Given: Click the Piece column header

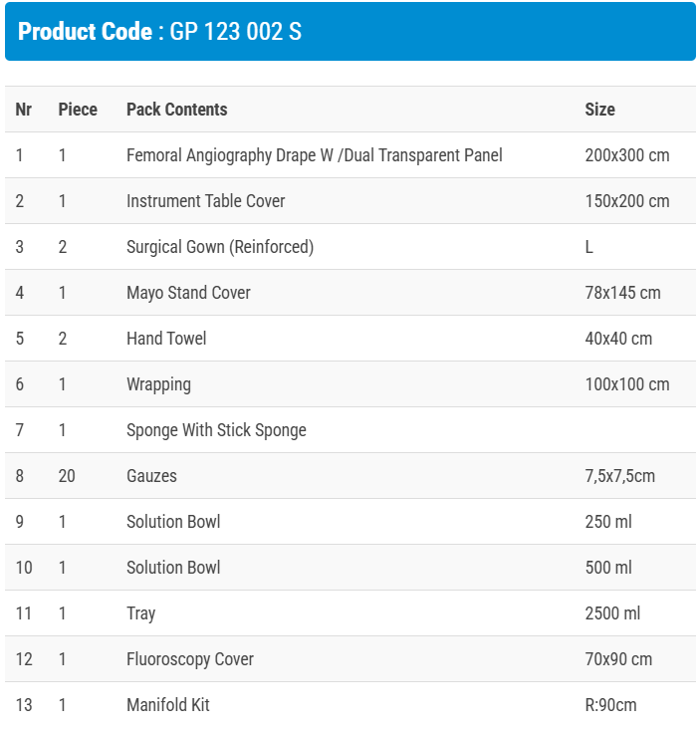Looking at the screenshot, I should [78, 110].
